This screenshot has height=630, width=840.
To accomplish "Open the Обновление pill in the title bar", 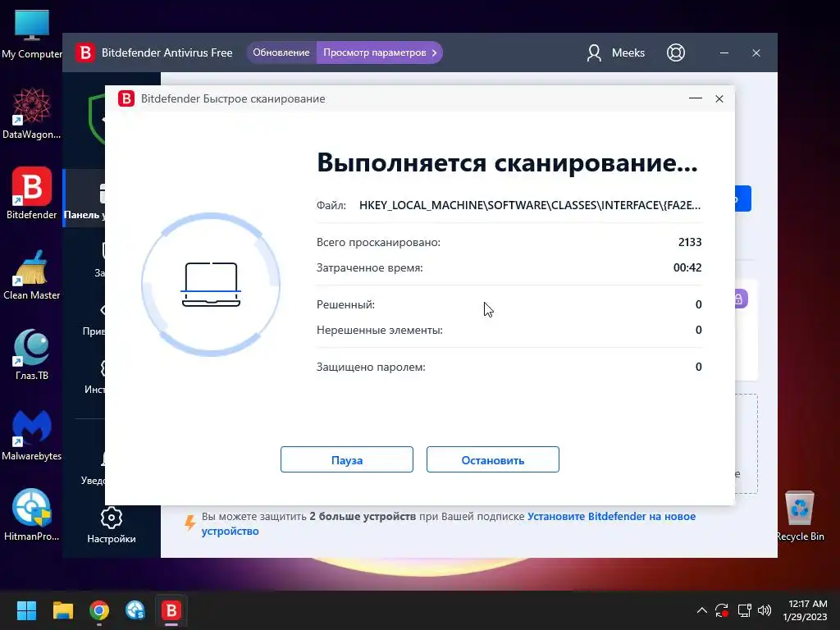I will (x=281, y=52).
